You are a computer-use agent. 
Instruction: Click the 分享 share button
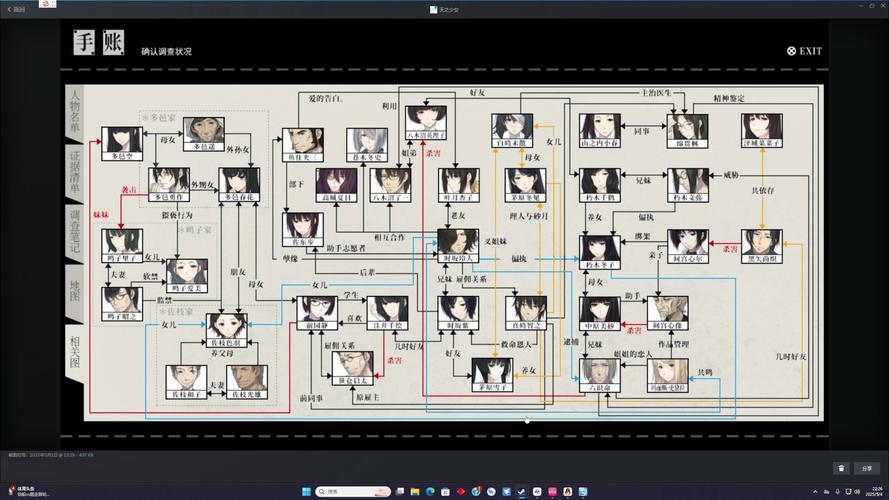pos(866,468)
